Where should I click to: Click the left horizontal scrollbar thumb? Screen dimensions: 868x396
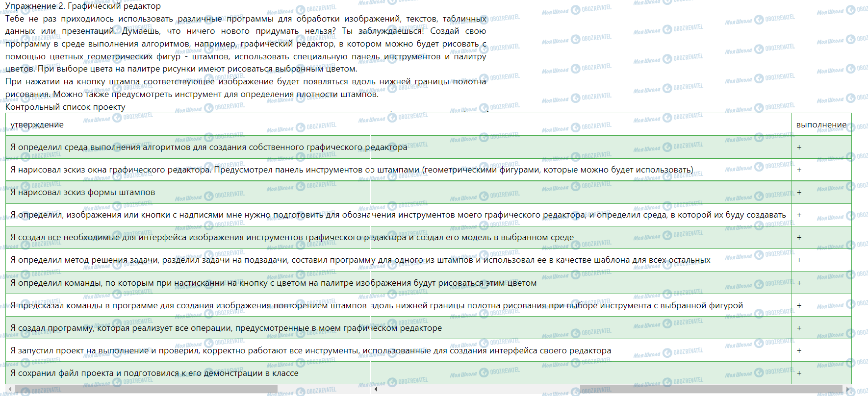pyautogui.click(x=146, y=389)
